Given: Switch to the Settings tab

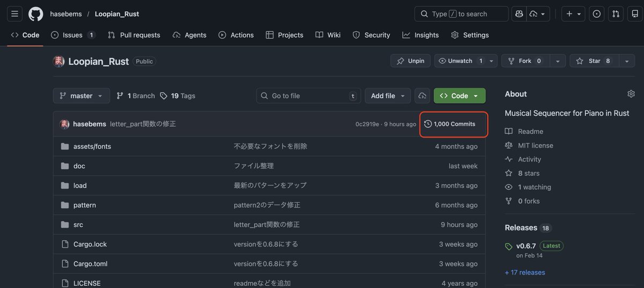Looking at the screenshot, I should 470,35.
